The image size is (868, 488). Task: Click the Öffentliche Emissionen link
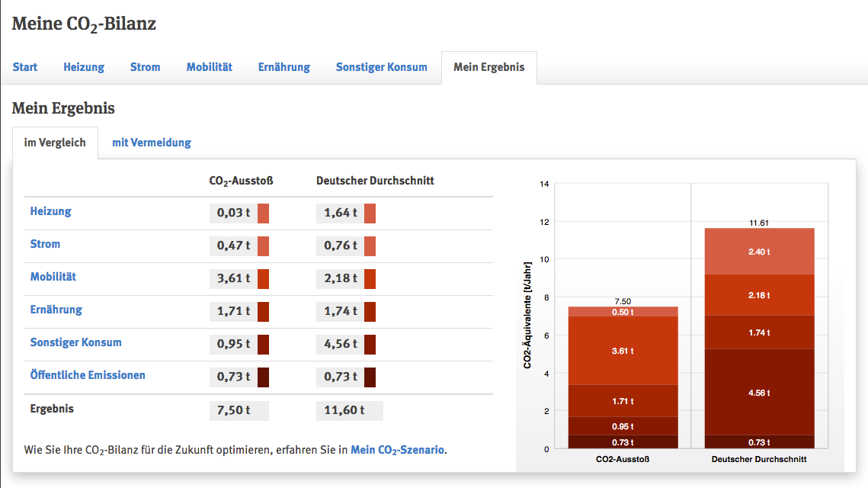click(88, 375)
